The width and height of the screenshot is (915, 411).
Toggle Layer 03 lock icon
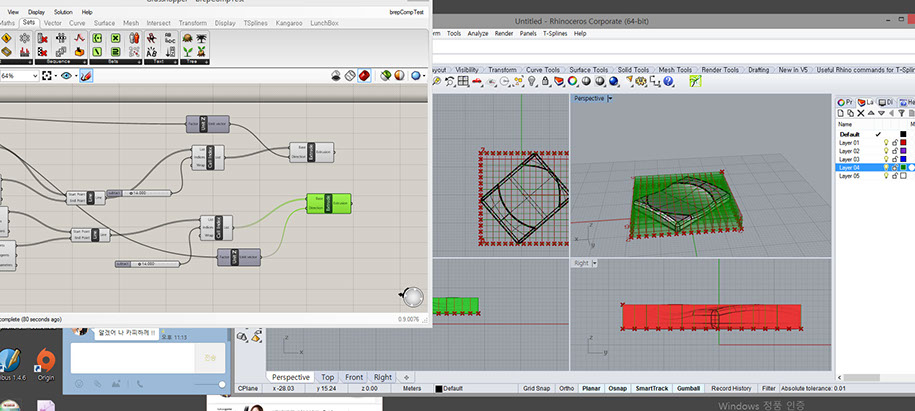(x=895, y=159)
